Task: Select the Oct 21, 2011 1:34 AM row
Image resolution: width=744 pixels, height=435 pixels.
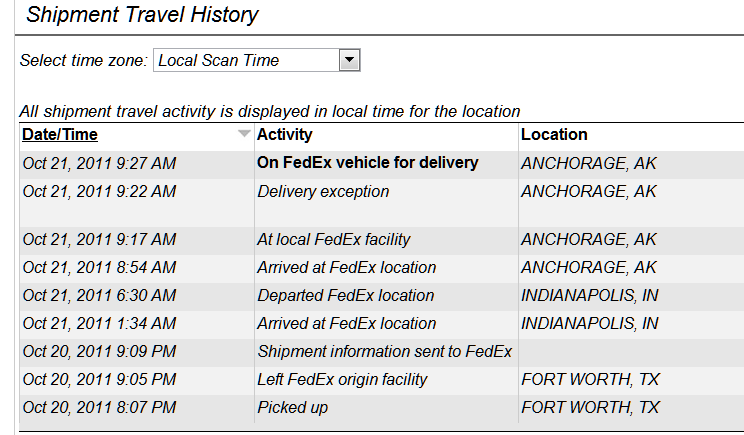Action: tap(381, 324)
